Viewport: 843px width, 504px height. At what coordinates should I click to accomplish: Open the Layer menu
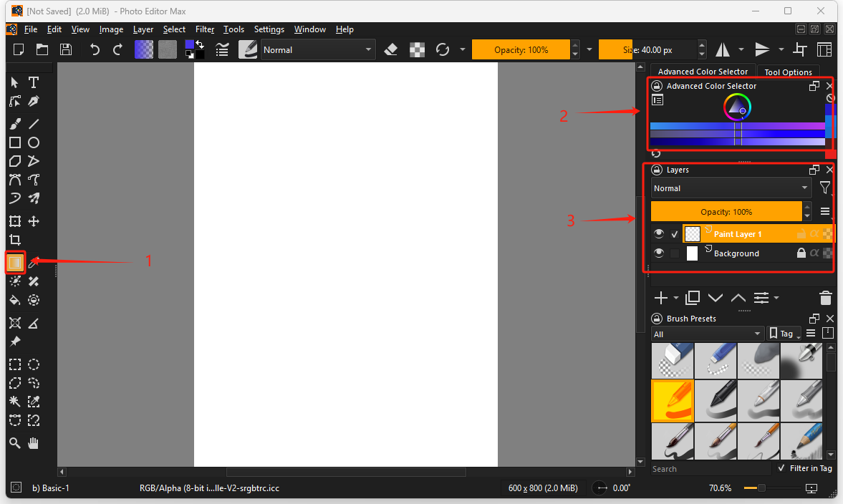143,29
